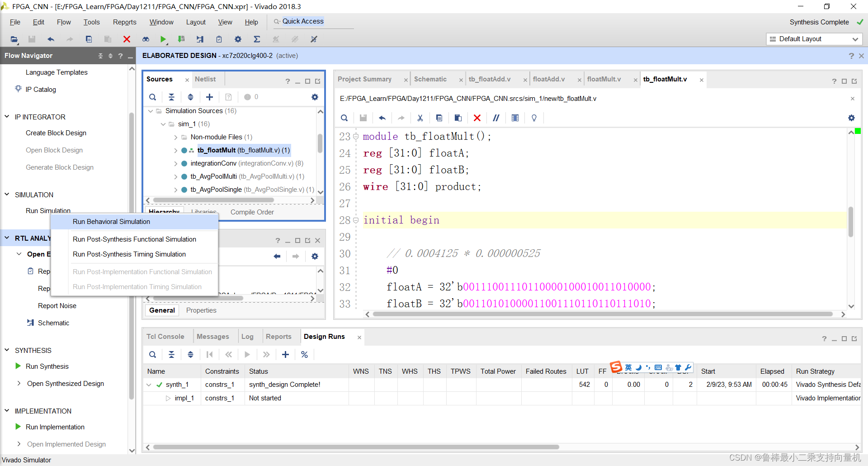Switch to the Netlist tab

tap(205, 79)
